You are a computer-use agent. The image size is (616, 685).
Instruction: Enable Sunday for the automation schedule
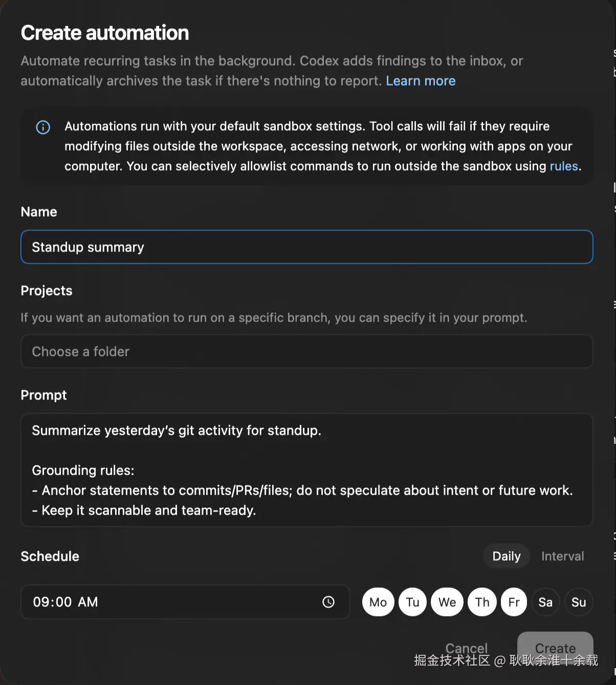(579, 602)
